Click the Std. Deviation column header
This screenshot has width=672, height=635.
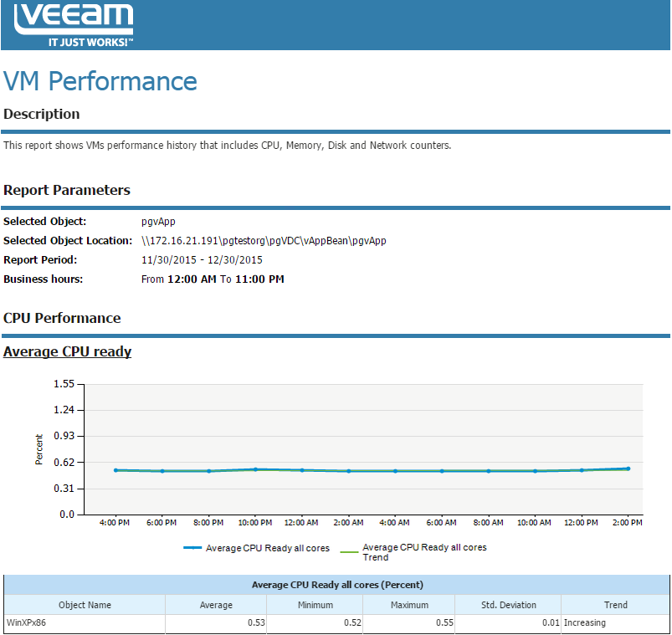[x=508, y=605]
